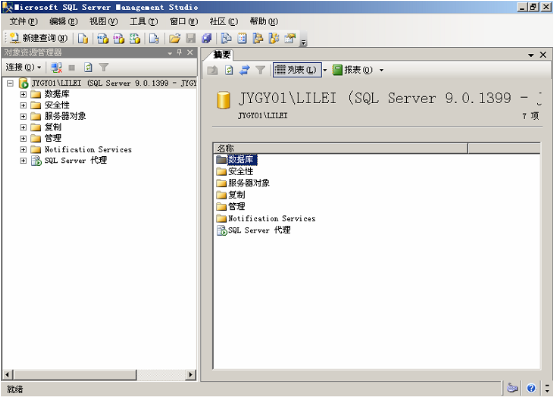555x398 pixels.
Task: Click the 新建查询 (New Query) button
Action: pyautogui.click(x=38, y=38)
